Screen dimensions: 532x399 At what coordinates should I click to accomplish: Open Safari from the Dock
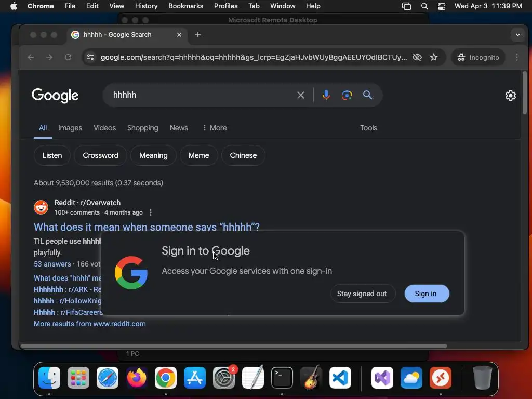[x=108, y=378]
